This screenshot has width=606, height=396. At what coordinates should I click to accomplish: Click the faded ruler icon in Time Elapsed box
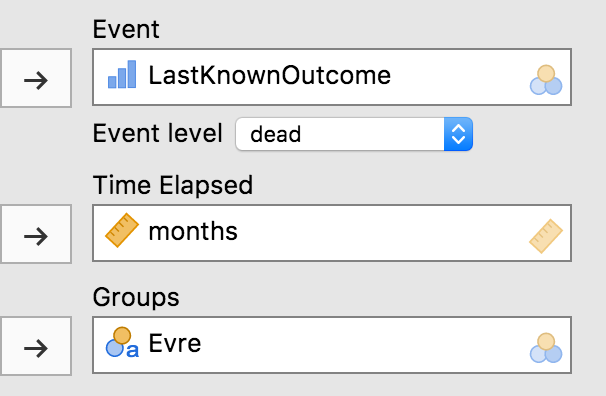(546, 236)
